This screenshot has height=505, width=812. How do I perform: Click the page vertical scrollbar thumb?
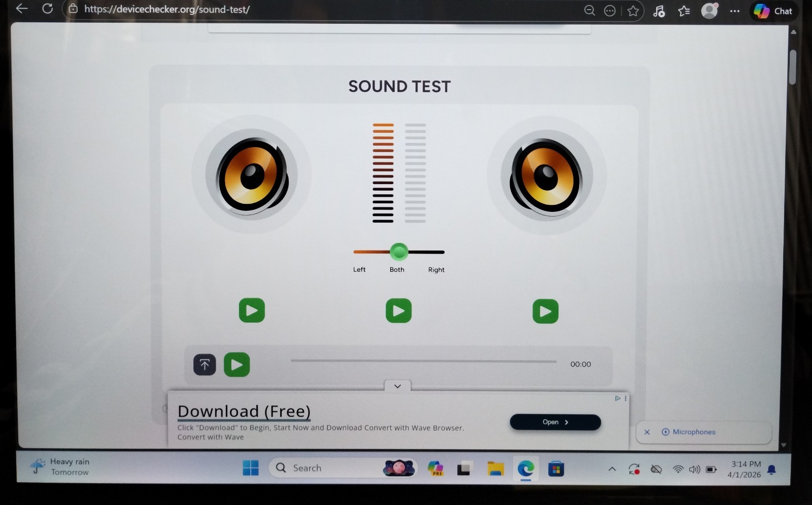pos(793,67)
